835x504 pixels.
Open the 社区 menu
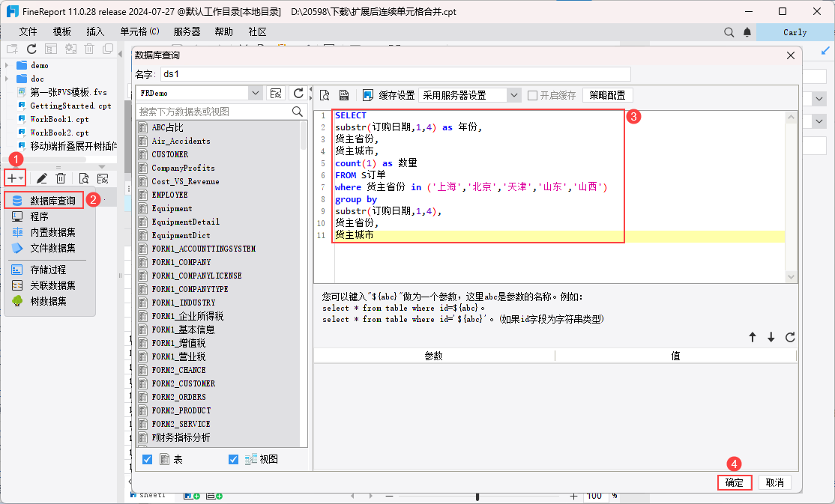(x=257, y=32)
